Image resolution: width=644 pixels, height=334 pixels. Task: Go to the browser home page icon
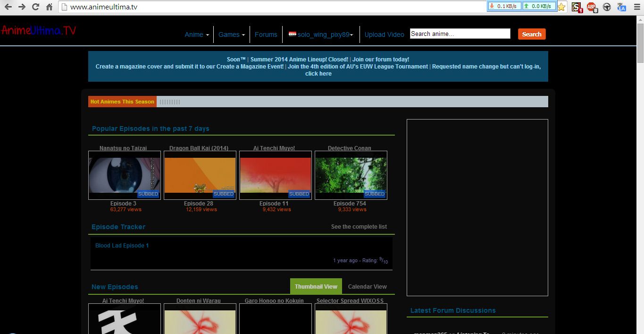point(49,7)
